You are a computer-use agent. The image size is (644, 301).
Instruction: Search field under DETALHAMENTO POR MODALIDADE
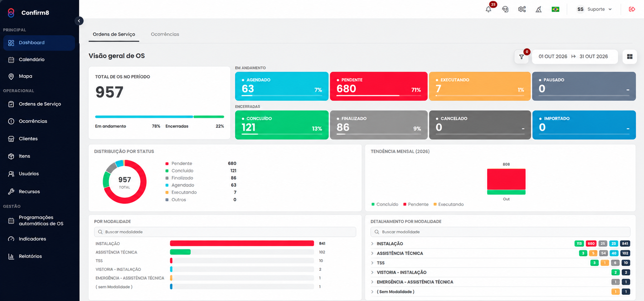500,232
